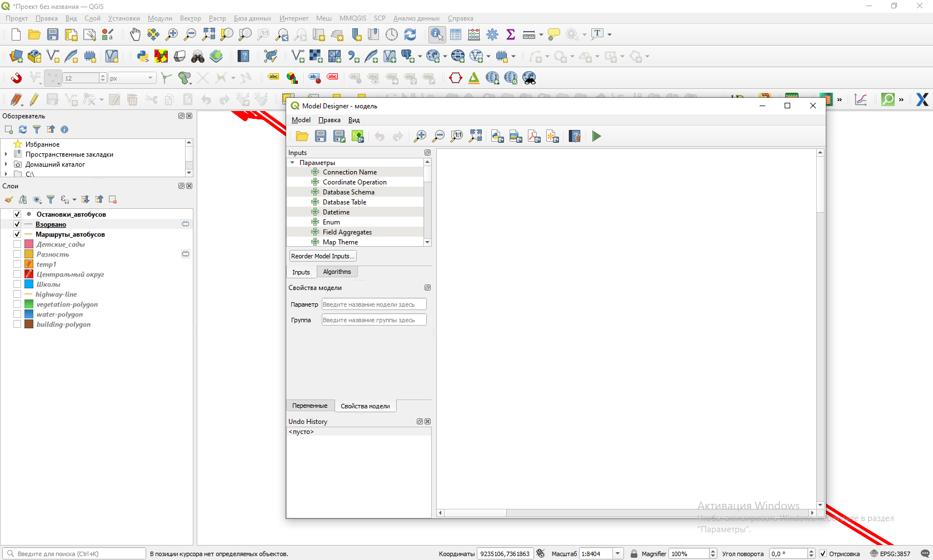Image resolution: width=933 pixels, height=560 pixels.
Task: Open the Python console from the toolbar
Action: [143, 56]
